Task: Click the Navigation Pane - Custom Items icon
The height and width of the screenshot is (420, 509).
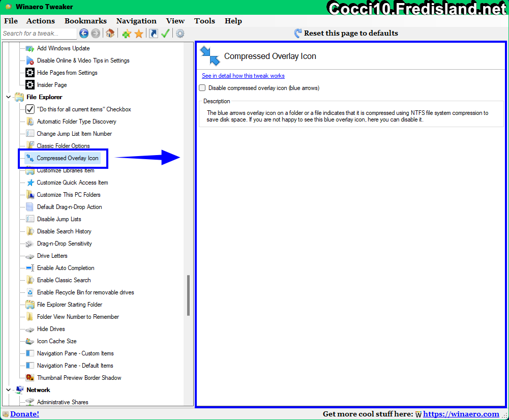Action: [30, 353]
